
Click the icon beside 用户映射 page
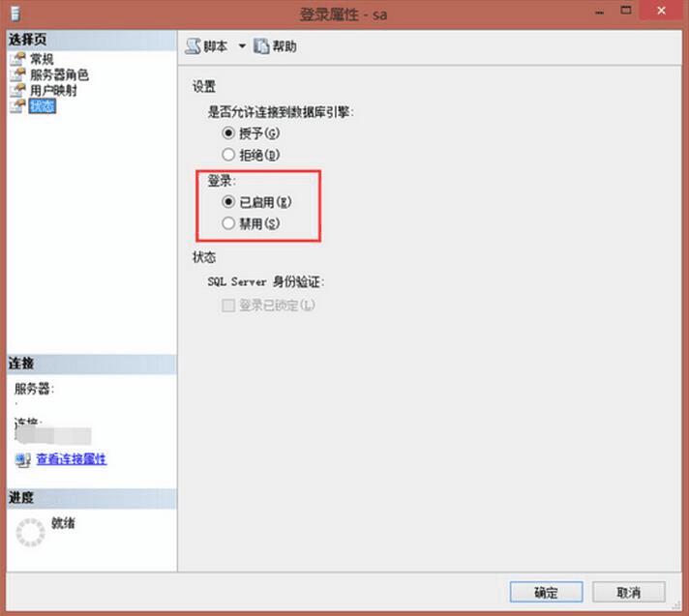tap(18, 91)
